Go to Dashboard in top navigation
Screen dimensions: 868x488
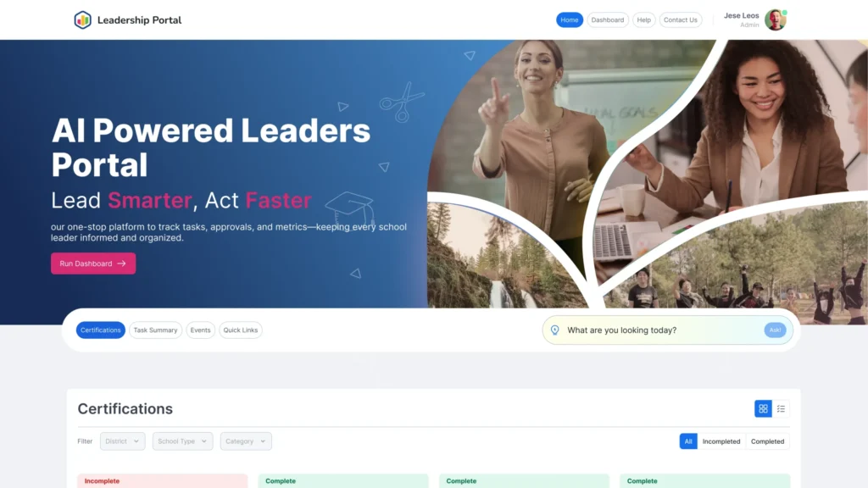607,20
